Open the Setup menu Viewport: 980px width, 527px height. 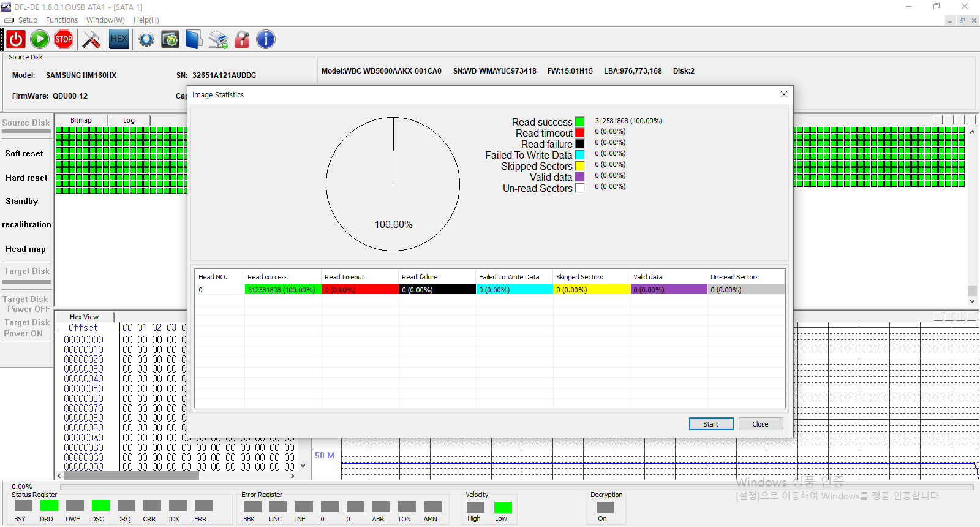point(28,20)
